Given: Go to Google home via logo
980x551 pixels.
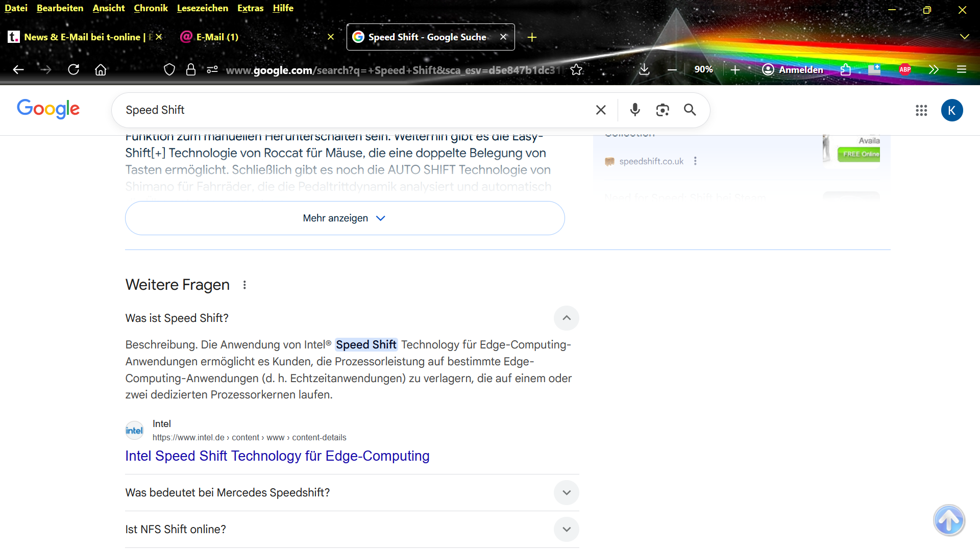Looking at the screenshot, I should (48, 109).
